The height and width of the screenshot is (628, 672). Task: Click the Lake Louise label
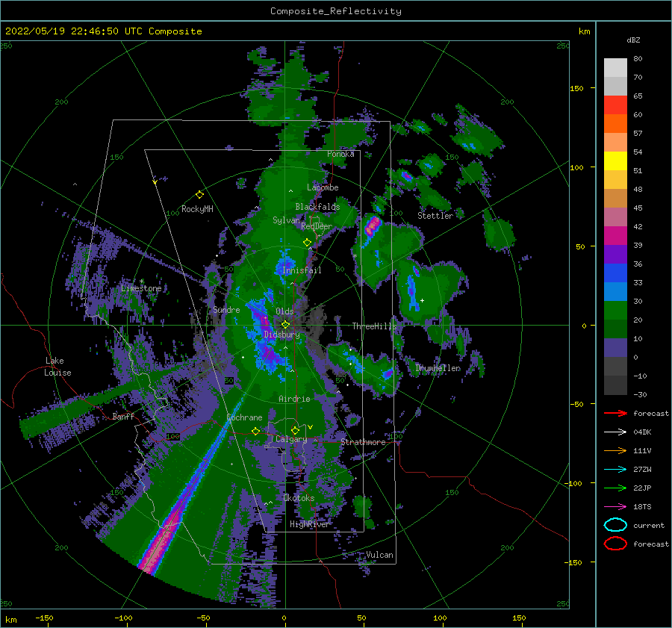[57, 367]
